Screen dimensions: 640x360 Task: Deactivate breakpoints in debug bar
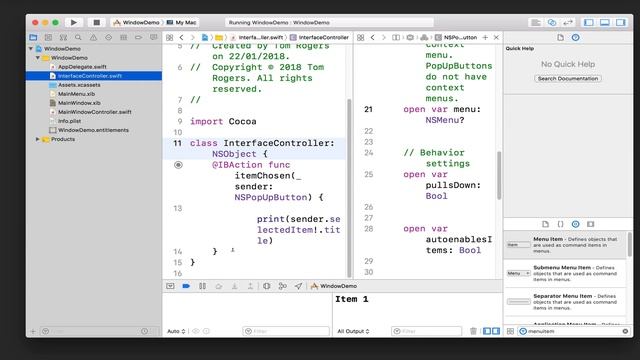[186, 286]
